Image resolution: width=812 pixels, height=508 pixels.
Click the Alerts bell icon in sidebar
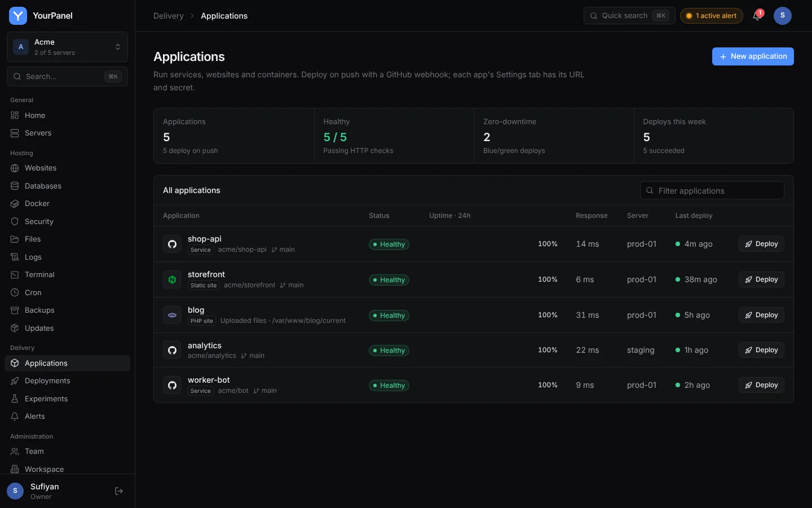point(15,417)
